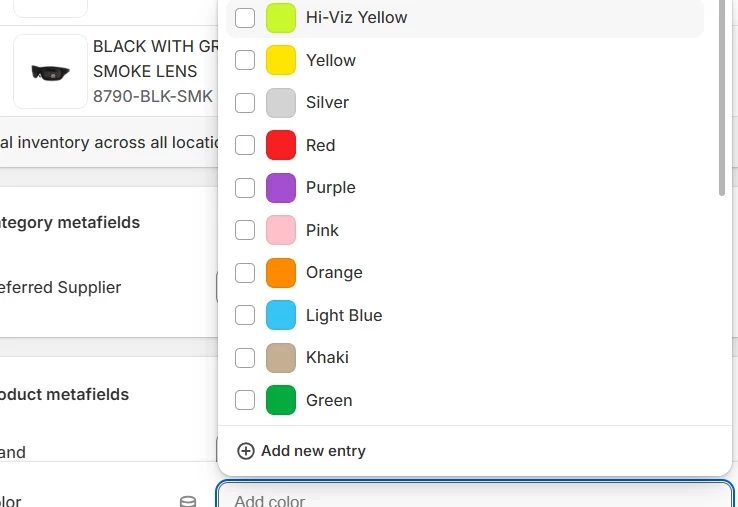The height and width of the screenshot is (507, 738).
Task: Click the Add new entry button
Action: (301, 451)
